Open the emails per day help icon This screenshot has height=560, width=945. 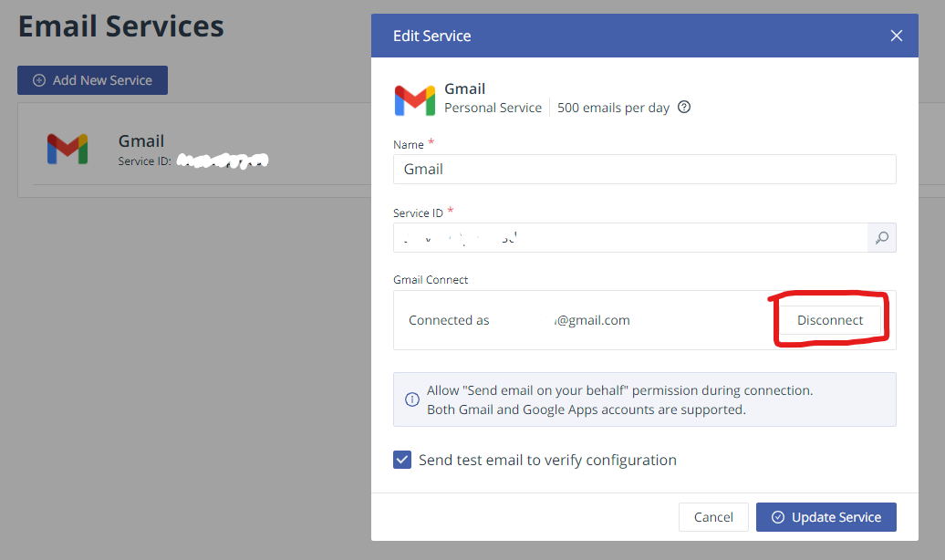click(684, 108)
